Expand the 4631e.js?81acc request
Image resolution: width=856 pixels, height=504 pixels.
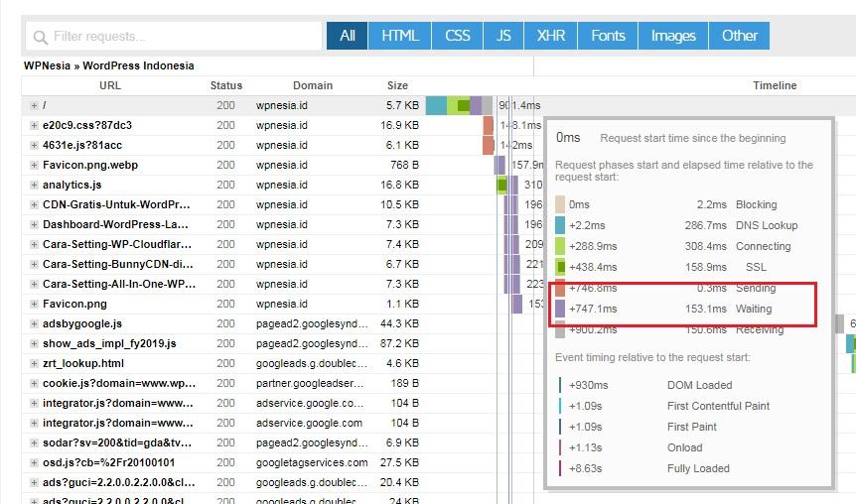coord(34,145)
